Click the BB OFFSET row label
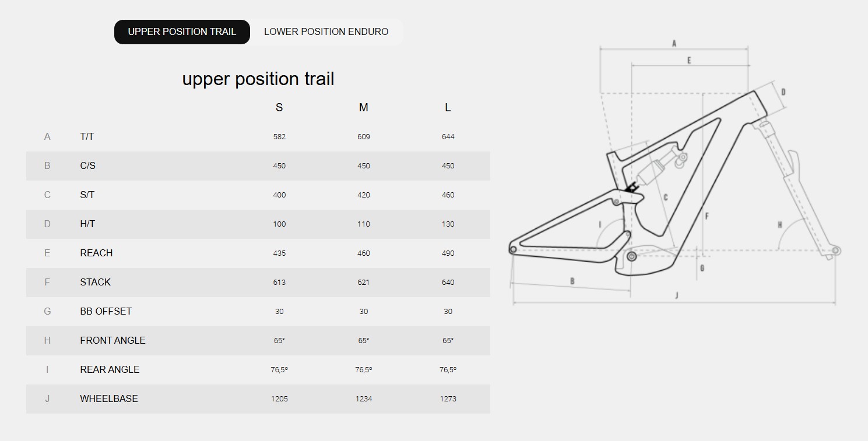Viewport: 868px width, 441px height. click(106, 312)
